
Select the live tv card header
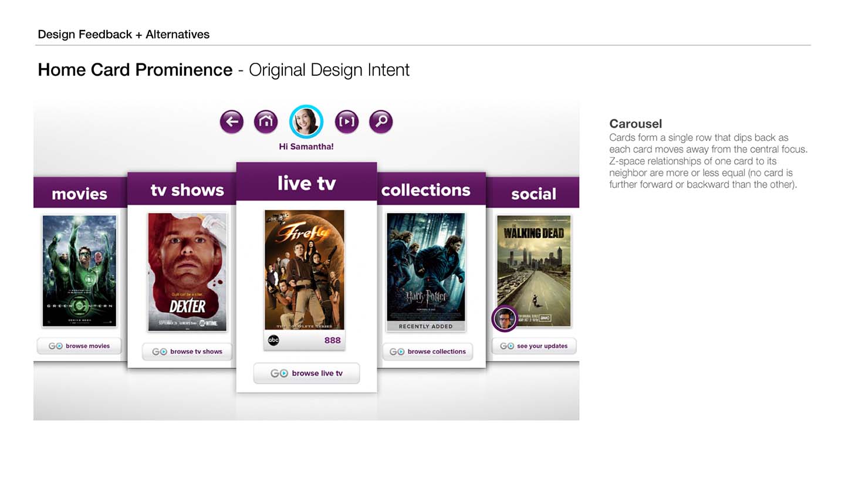(x=306, y=182)
